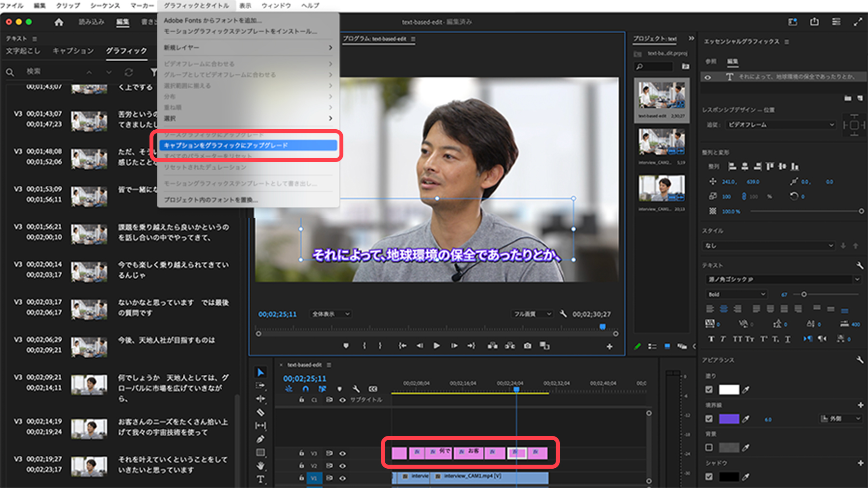The width and height of the screenshot is (868, 488).
Task: Enable the Background checkbox in Appearance
Action: pyautogui.click(x=709, y=447)
